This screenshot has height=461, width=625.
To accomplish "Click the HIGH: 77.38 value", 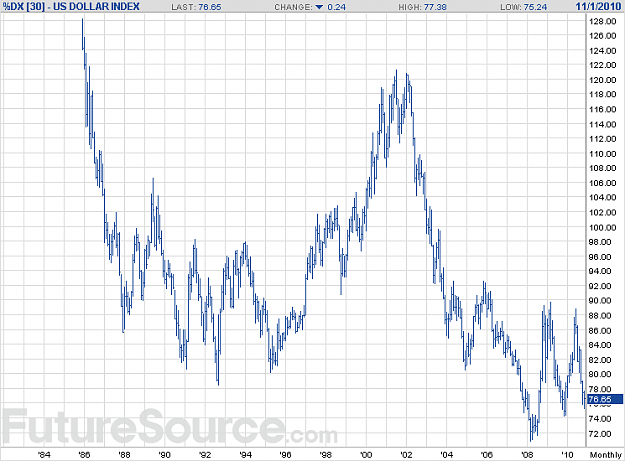I will tap(423, 7).
